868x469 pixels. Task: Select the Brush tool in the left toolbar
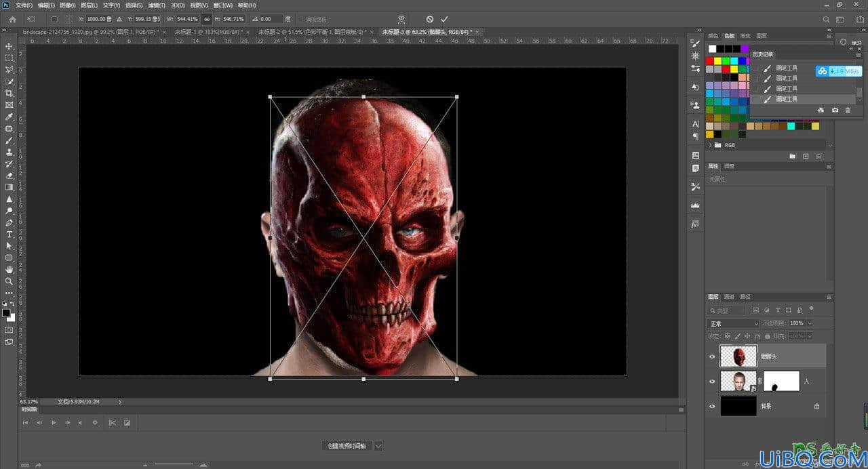[9, 140]
